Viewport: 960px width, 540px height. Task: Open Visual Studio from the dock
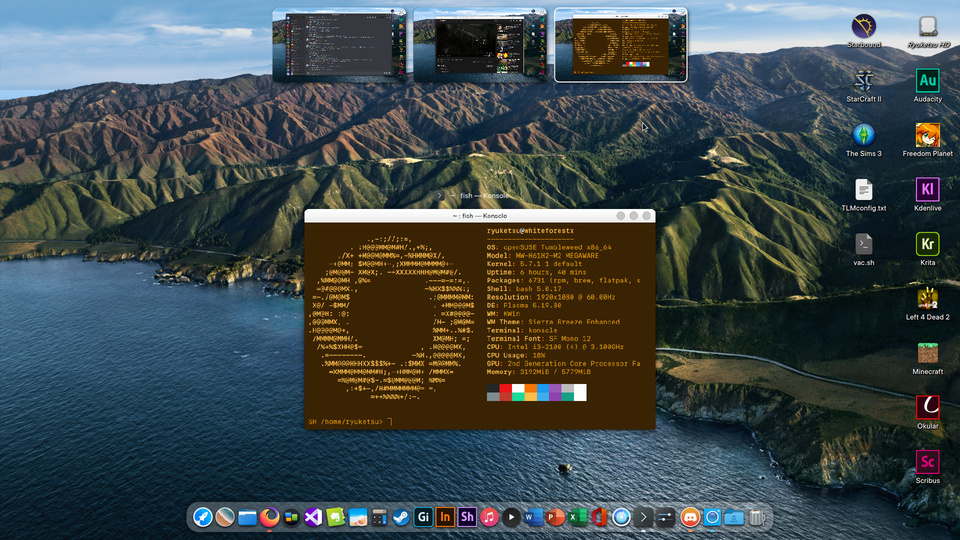[313, 517]
